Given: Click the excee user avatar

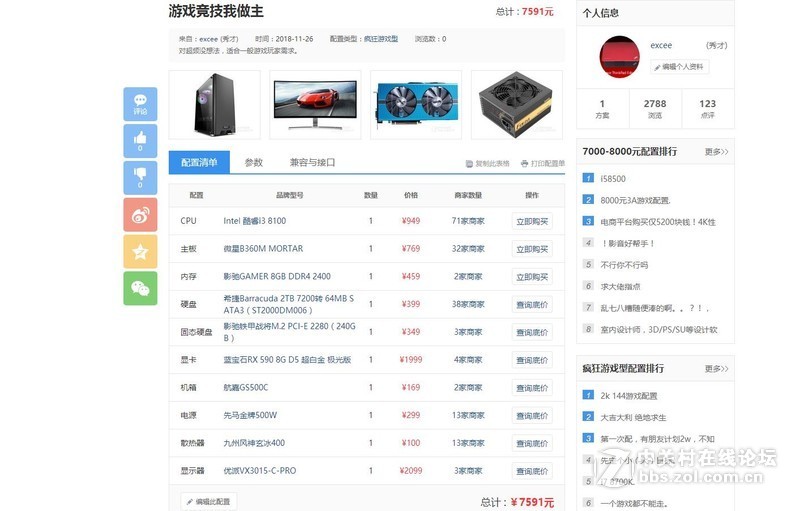Looking at the screenshot, I should click(x=619, y=56).
